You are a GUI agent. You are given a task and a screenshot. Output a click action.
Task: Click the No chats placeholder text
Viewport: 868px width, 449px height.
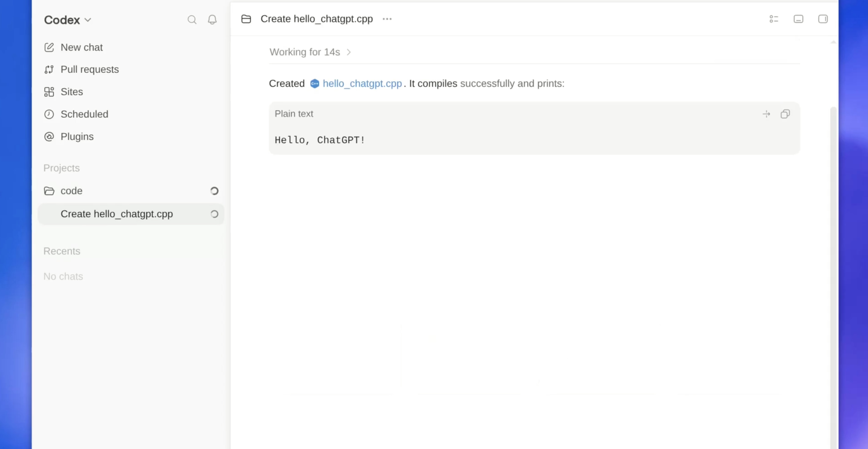63,277
